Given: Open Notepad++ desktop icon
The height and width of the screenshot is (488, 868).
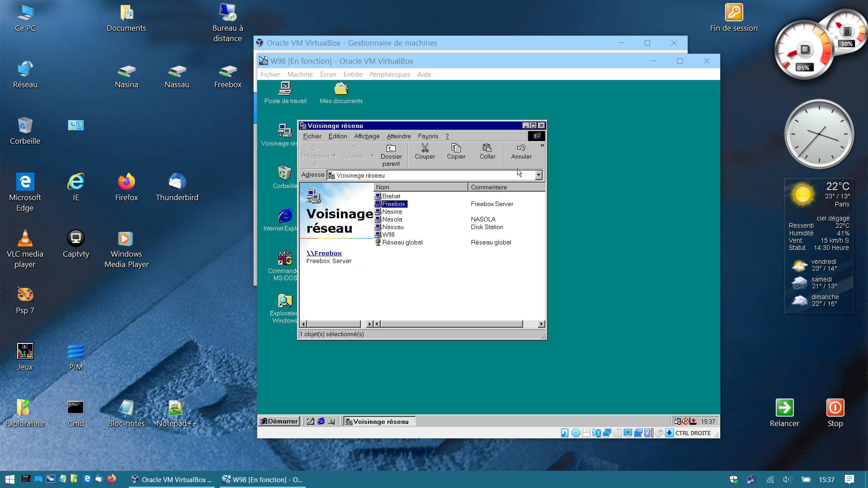Looking at the screenshot, I should pos(176,413).
